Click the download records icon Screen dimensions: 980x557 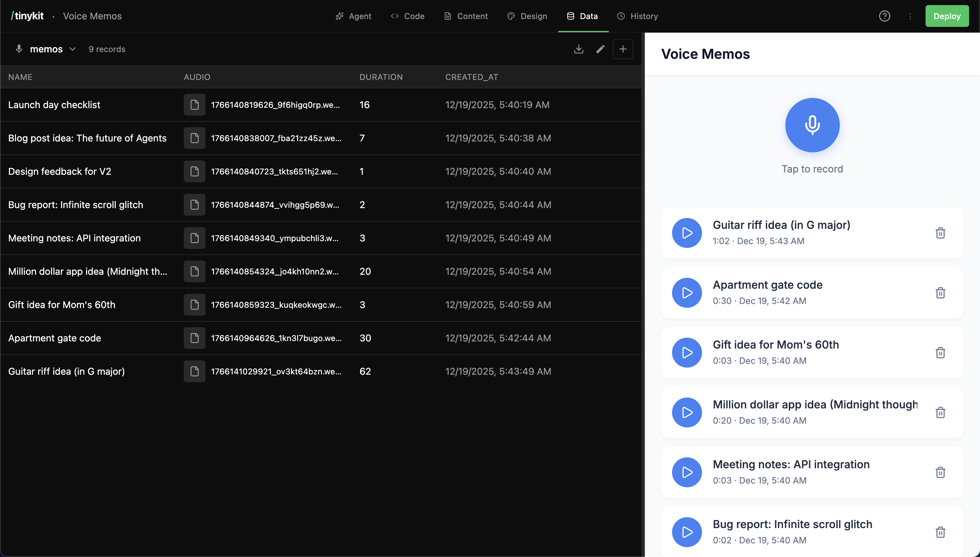click(x=578, y=49)
